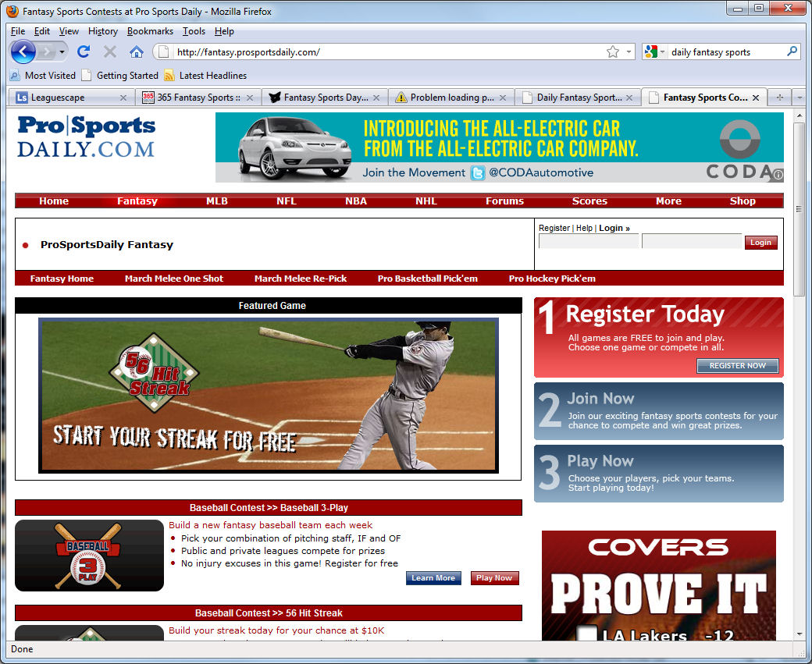Click the password login input field
Screen dimensions: 812x664
click(692, 241)
